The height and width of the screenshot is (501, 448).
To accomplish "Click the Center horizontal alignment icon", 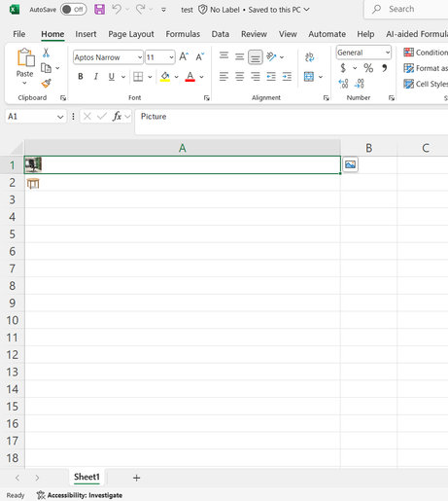I will [239, 77].
